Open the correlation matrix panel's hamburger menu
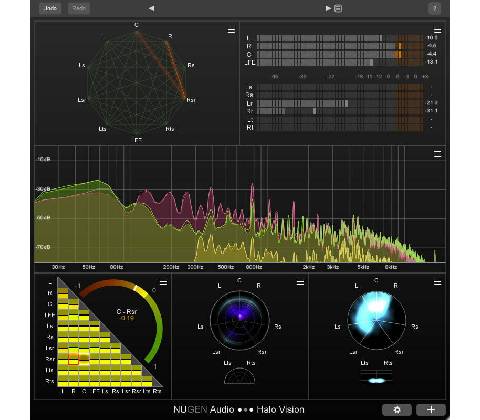Image resolution: width=480 pixels, height=420 pixels. [163, 283]
